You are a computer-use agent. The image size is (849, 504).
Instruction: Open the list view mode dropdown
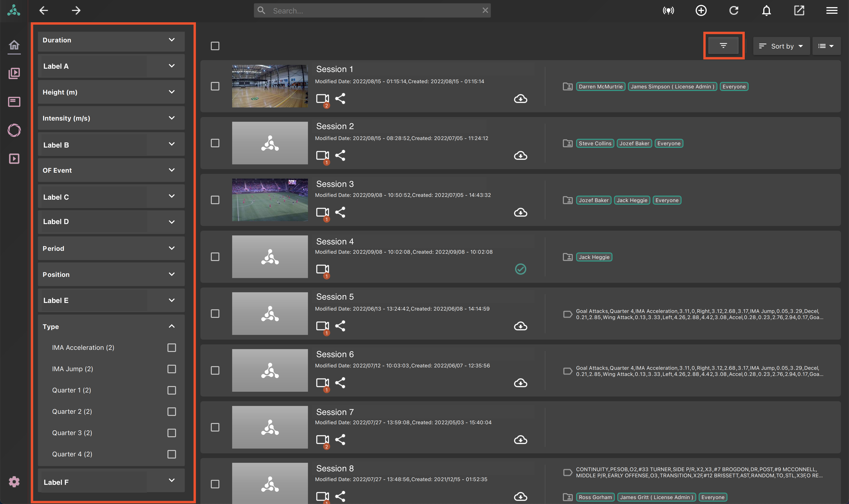[826, 46]
